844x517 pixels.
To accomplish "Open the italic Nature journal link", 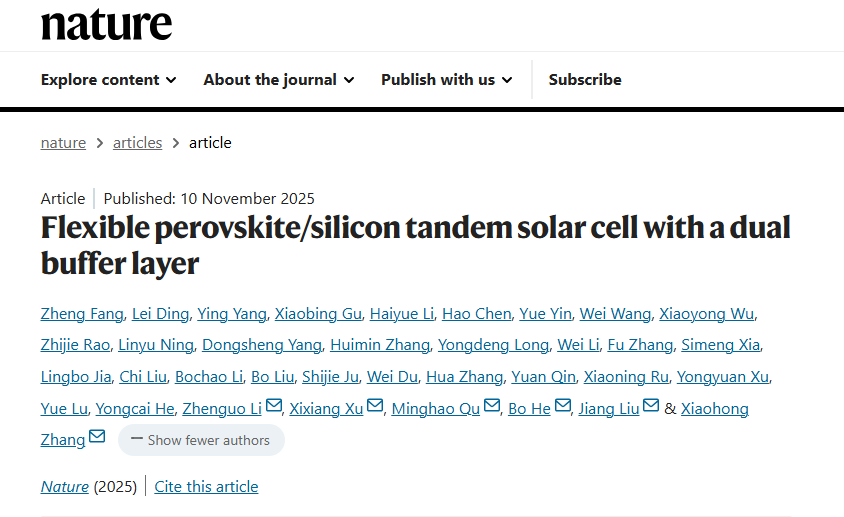I will (x=64, y=487).
